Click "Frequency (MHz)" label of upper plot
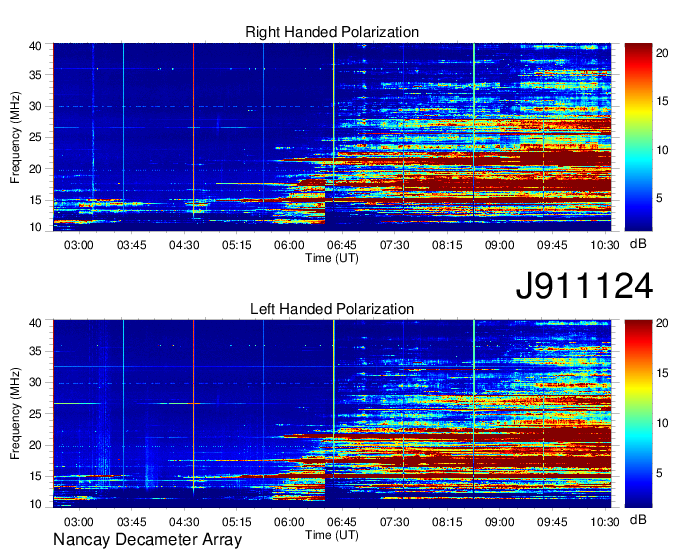The image size is (680, 552). [15, 137]
